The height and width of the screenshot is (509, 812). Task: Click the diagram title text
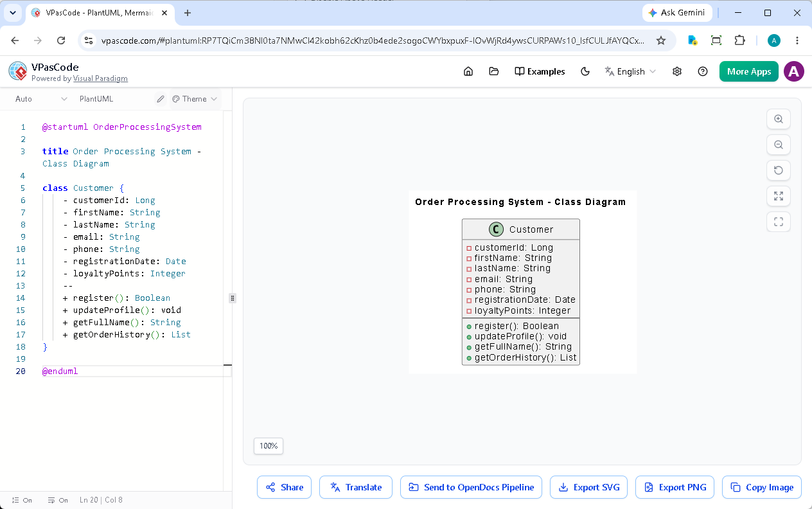[520, 202]
